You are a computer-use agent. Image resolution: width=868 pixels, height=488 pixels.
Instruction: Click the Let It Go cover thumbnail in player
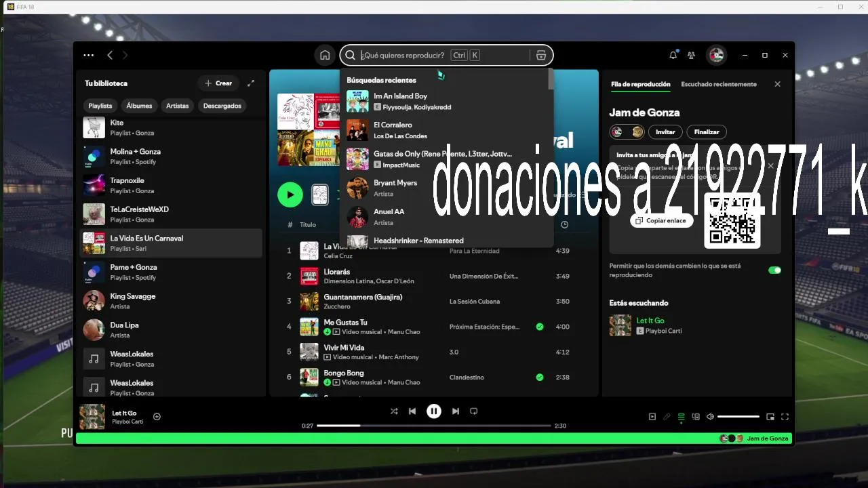(92, 417)
